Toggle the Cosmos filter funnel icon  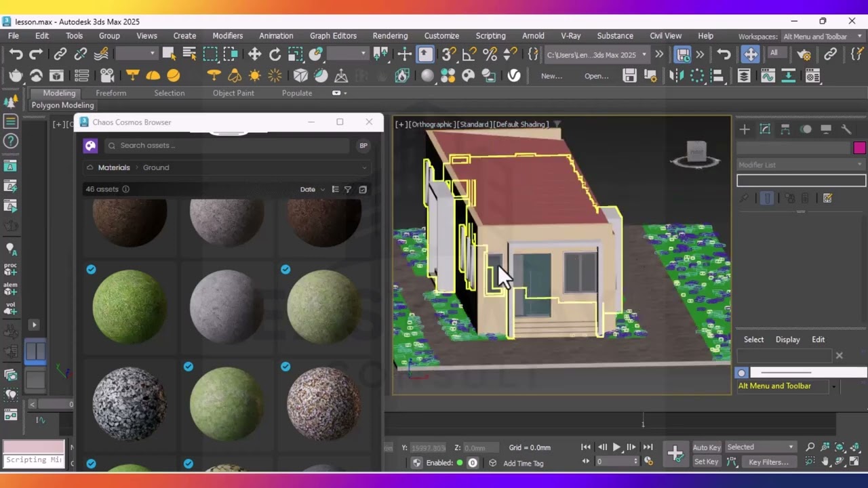click(x=348, y=190)
